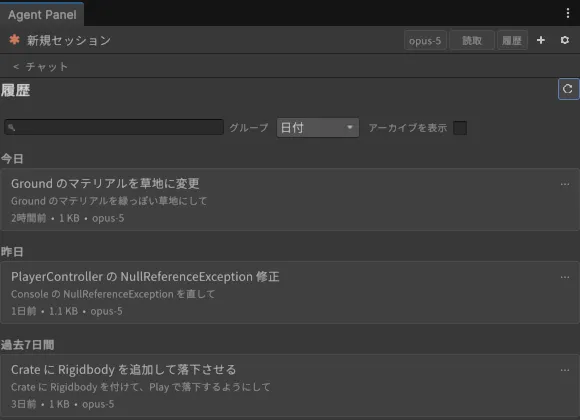Focus the history search field
The height and width of the screenshot is (420, 580).
click(114, 127)
